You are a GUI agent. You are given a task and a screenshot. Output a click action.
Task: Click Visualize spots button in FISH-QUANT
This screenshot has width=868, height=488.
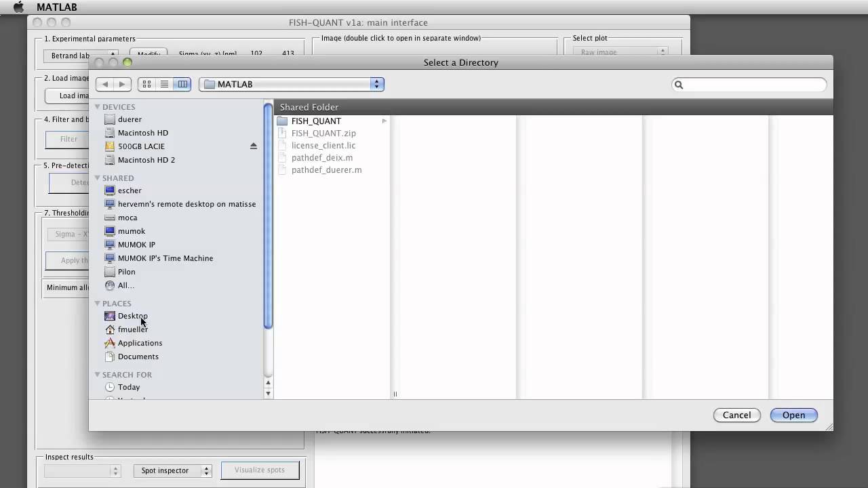pos(260,470)
